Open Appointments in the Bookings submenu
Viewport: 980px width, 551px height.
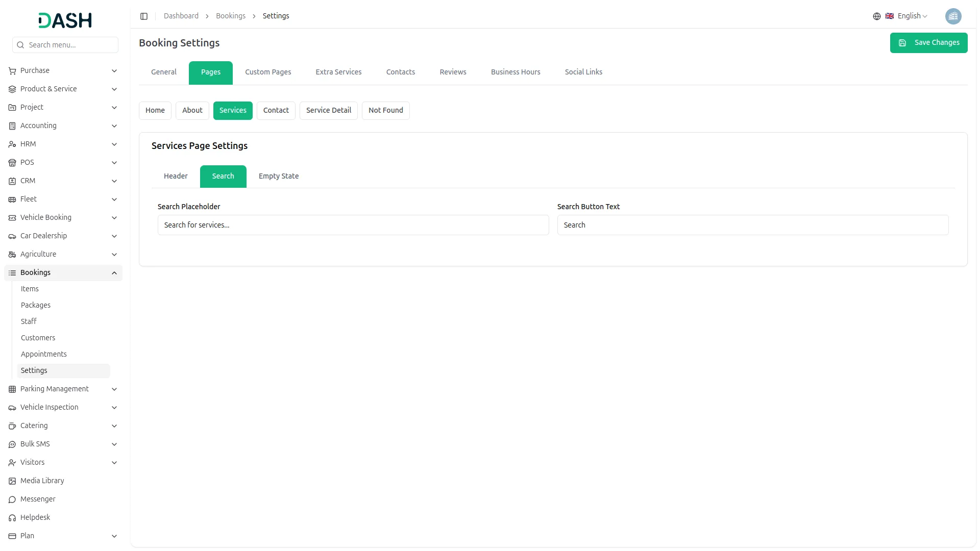[44, 355]
